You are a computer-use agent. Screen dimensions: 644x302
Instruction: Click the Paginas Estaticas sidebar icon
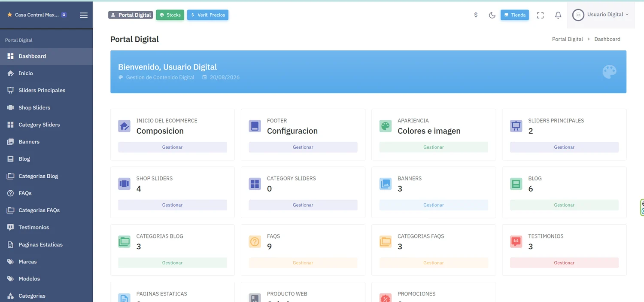pyautogui.click(x=10, y=244)
